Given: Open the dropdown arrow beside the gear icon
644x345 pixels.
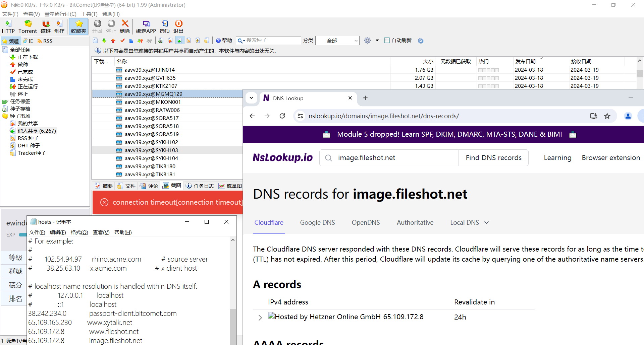Looking at the screenshot, I should pyautogui.click(x=377, y=41).
